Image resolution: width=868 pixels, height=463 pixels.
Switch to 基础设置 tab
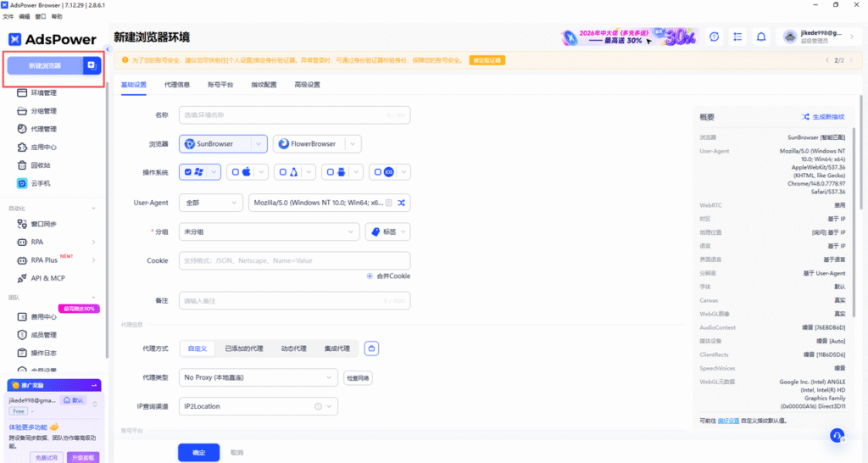[133, 85]
